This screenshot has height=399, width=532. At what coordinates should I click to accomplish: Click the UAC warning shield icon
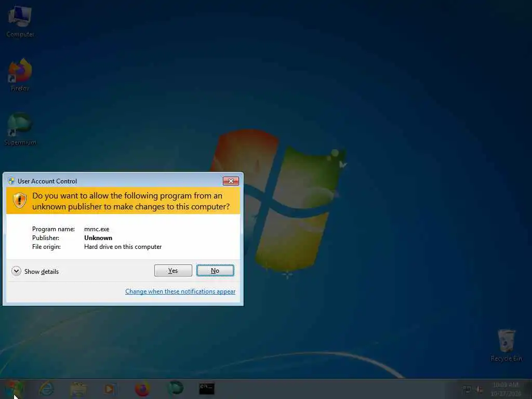coord(20,200)
